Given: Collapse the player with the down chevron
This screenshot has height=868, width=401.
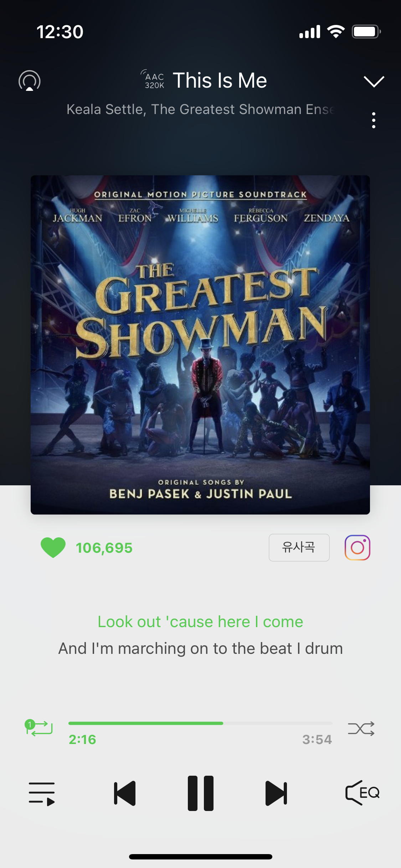Looking at the screenshot, I should 374,81.
